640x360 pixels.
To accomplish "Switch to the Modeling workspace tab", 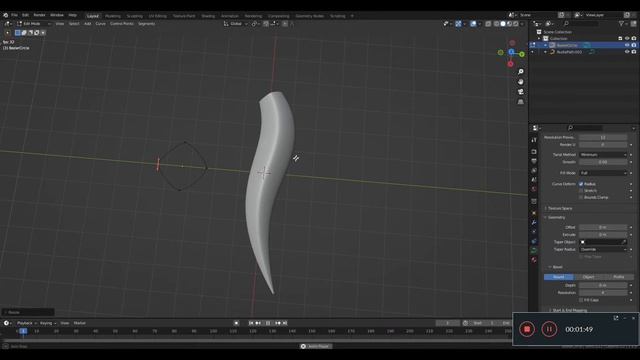I will (x=113, y=16).
